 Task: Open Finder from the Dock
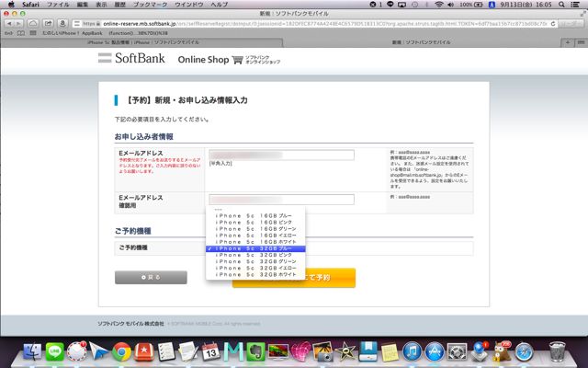point(32,351)
